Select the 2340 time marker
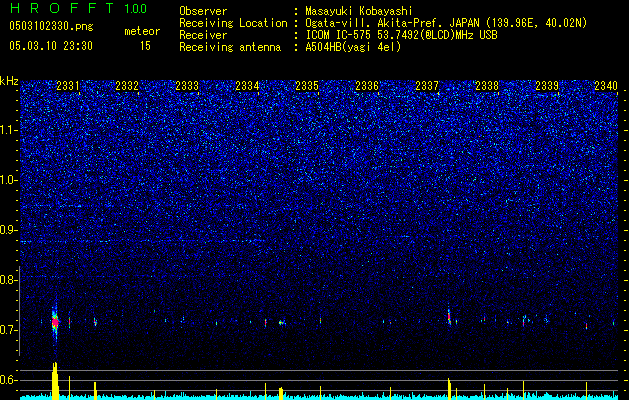This screenshot has height=400, width=629. pos(606,85)
